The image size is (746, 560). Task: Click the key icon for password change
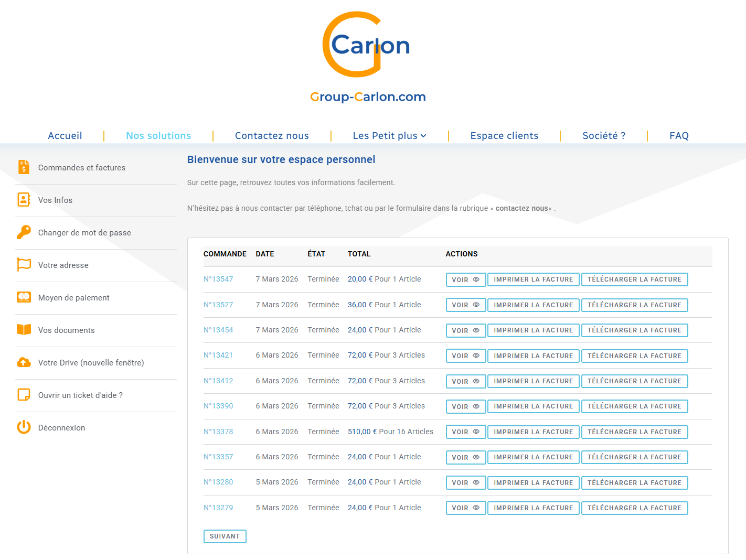pyautogui.click(x=24, y=232)
